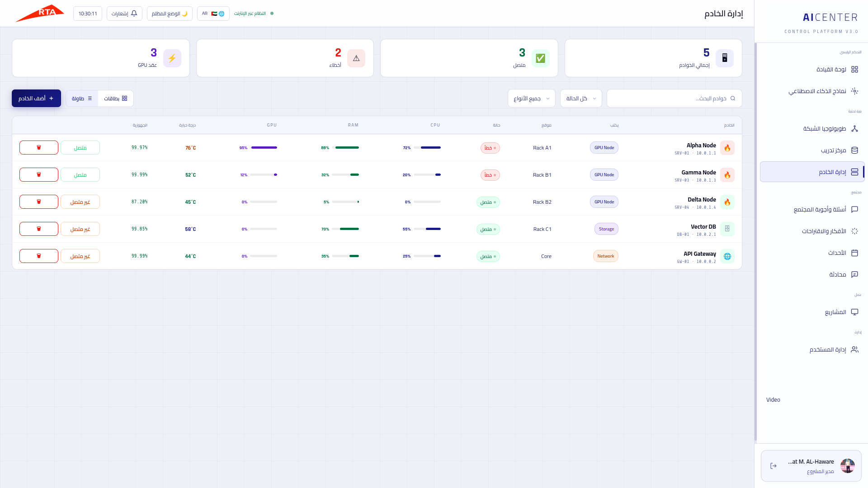Click the logout icon beside the user profile
The width and height of the screenshot is (868, 488).
point(774,466)
